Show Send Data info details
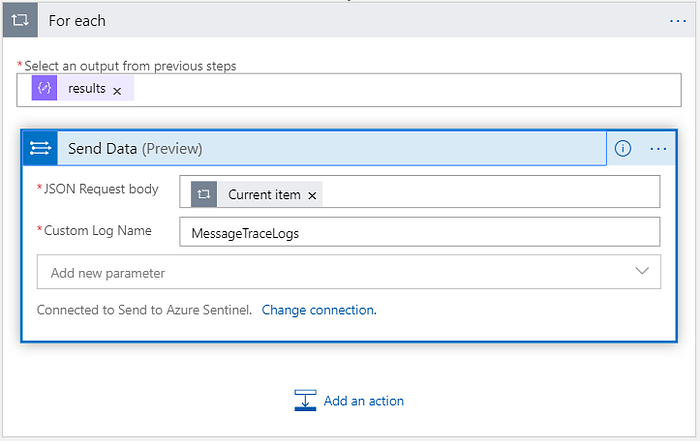This screenshot has height=441, width=700. pos(623,148)
